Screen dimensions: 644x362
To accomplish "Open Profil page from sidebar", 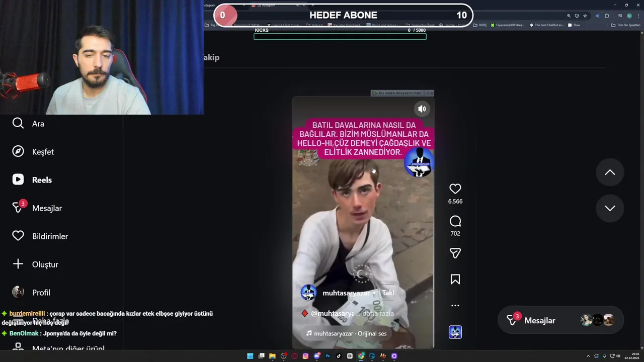I will (x=31, y=293).
